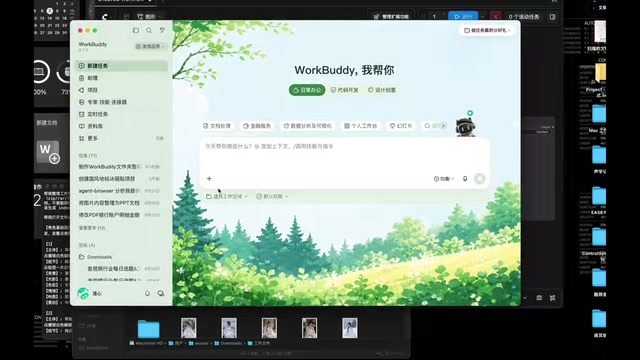Click the red stop button in the background toolbar
Viewport: 640px width, 360px height.
pyautogui.click(x=495, y=17)
